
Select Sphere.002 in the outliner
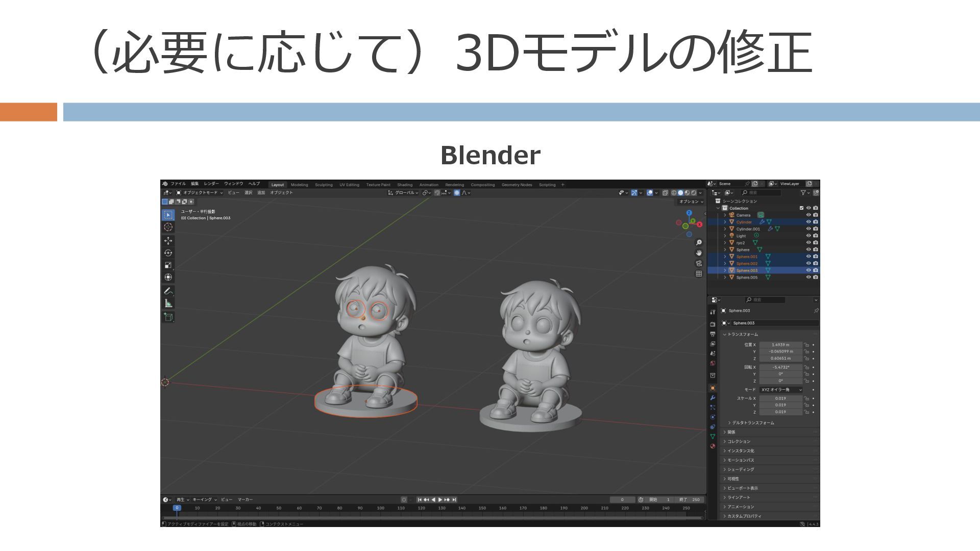pyautogui.click(x=747, y=264)
